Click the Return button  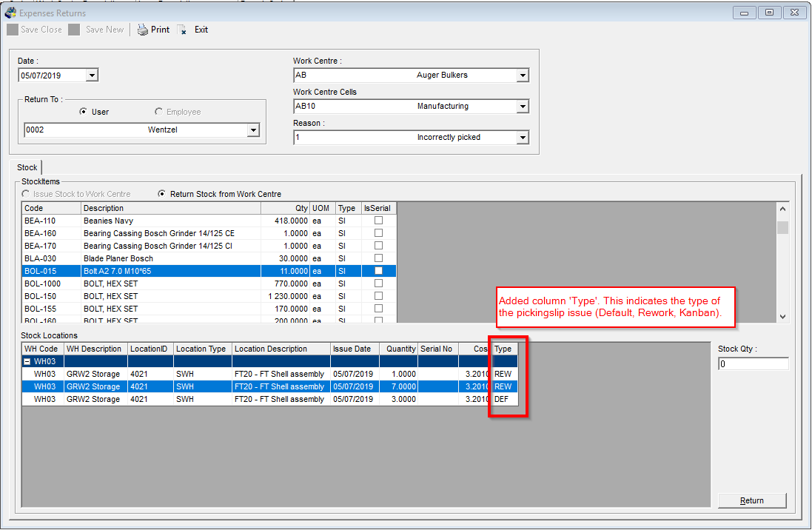click(x=751, y=501)
